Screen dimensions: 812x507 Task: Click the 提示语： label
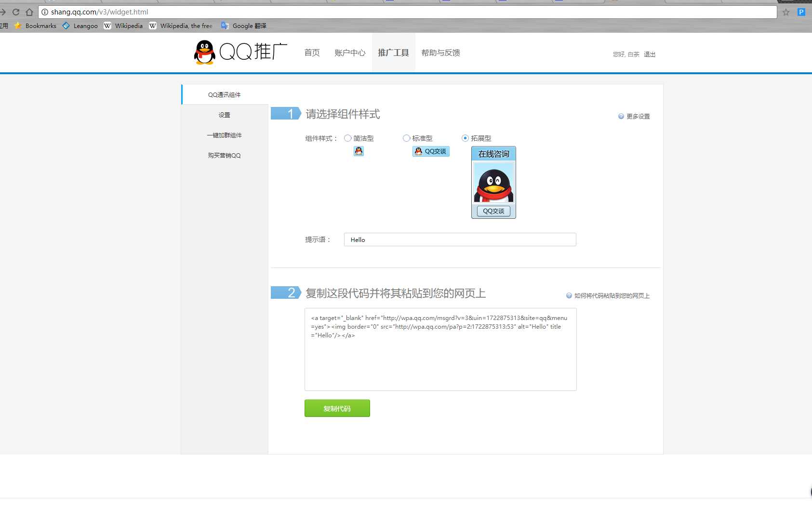[318, 240]
